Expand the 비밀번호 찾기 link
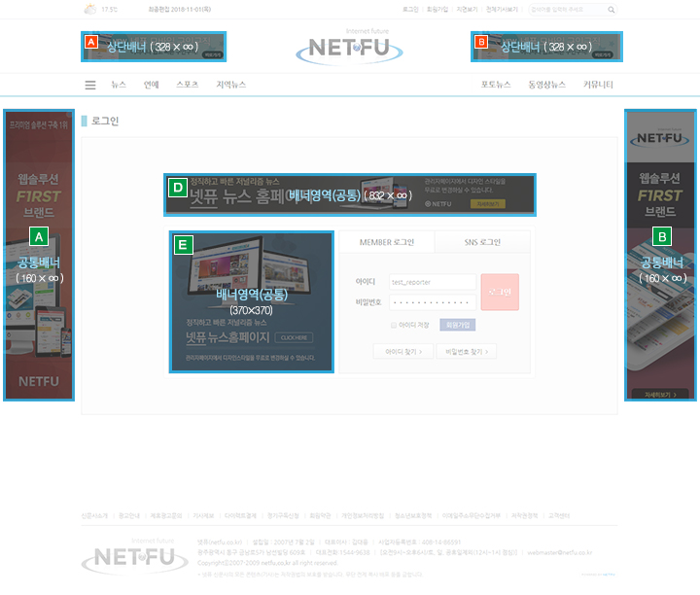 [x=467, y=352]
